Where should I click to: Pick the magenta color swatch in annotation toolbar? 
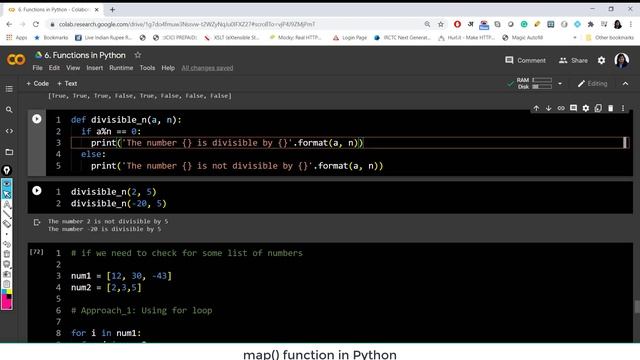point(7,303)
